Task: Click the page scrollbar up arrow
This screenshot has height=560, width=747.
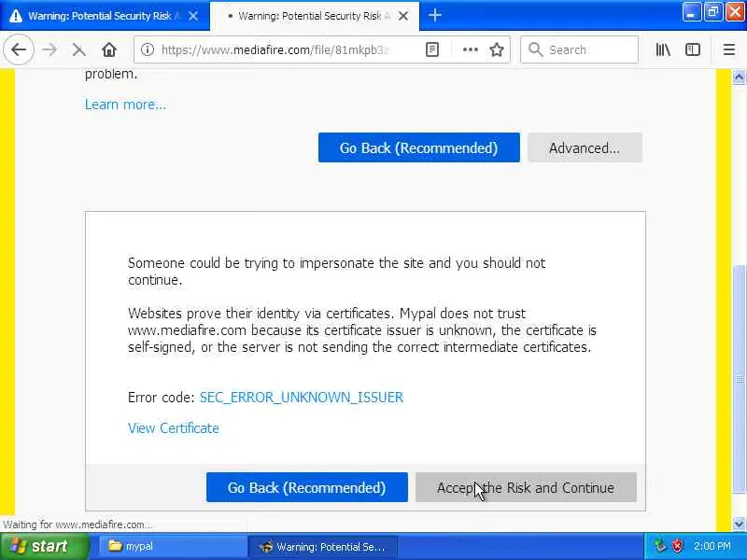Action: tap(739, 77)
